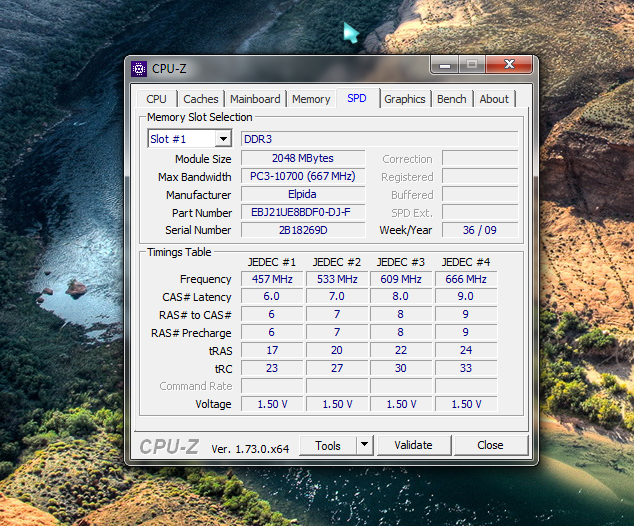Click the CAS# Latency 9.0 cell

point(466,296)
